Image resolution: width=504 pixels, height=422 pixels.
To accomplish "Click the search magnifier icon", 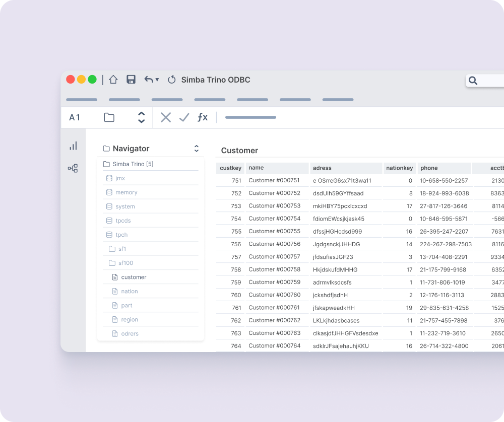I will pyautogui.click(x=473, y=81).
